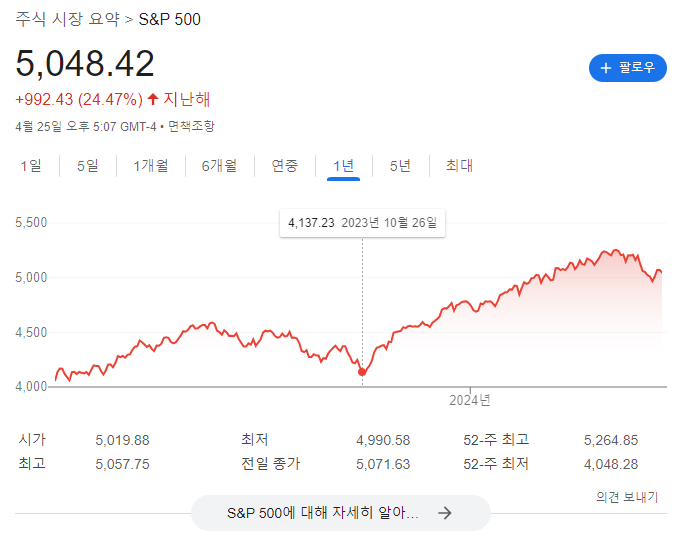
Task: Click the 4,500 y-axis label
Action: click(31, 333)
